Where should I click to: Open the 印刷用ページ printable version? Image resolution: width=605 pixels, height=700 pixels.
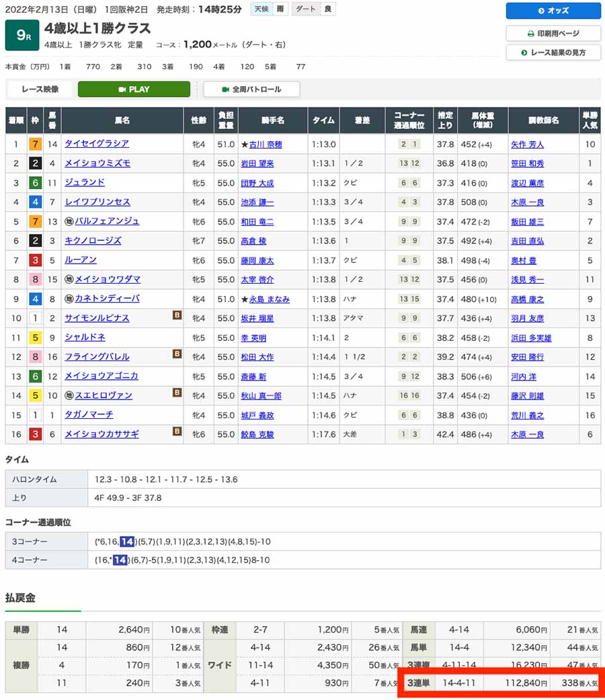[555, 34]
